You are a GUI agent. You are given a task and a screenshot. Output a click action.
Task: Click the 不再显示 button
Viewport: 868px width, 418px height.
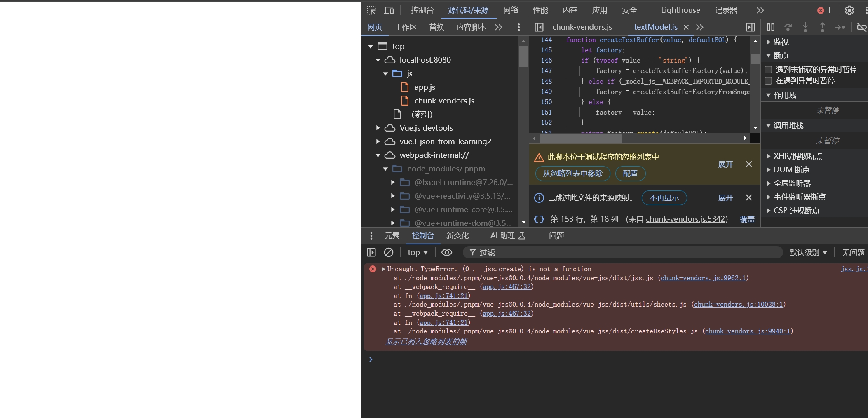(664, 198)
